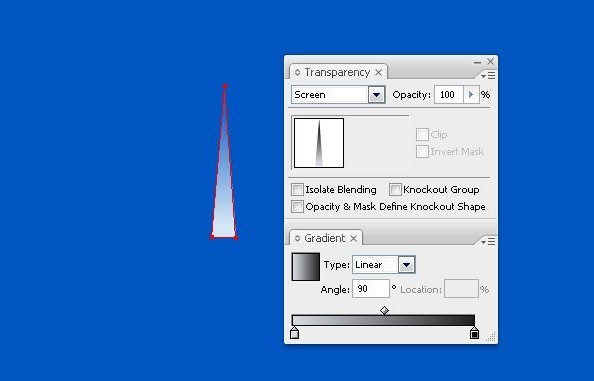Click the gradient Location field
The height and width of the screenshot is (381, 594).
pyautogui.click(x=461, y=289)
